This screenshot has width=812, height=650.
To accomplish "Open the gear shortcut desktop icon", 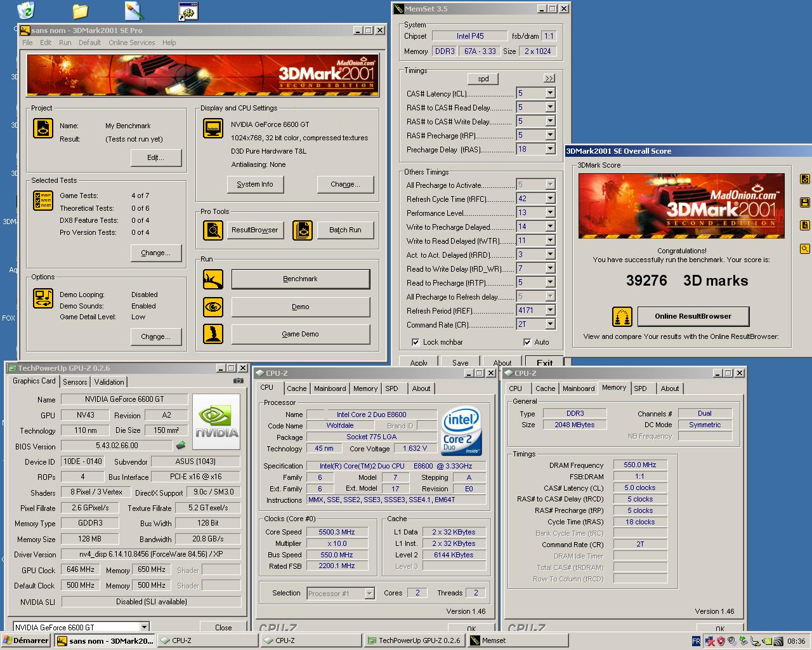I will tap(188, 11).
